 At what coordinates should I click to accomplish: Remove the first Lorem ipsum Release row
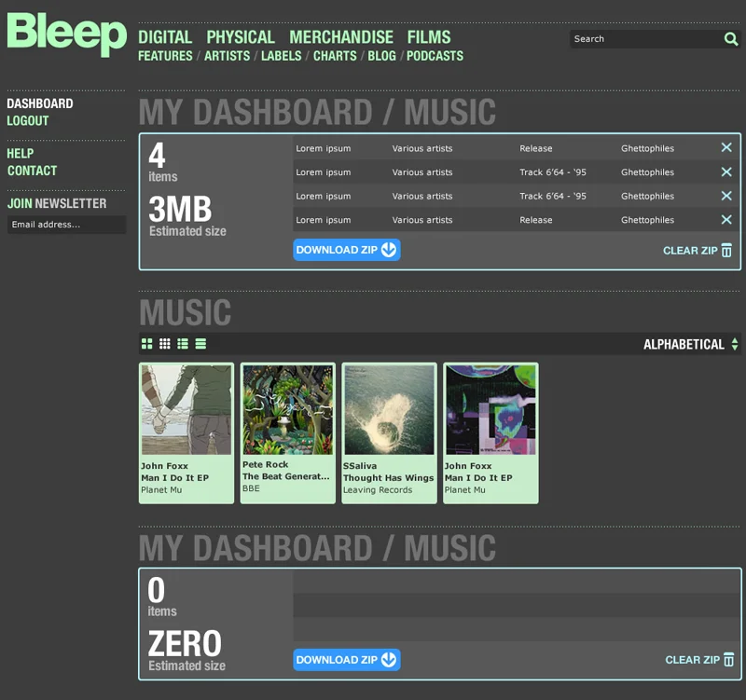tap(726, 147)
